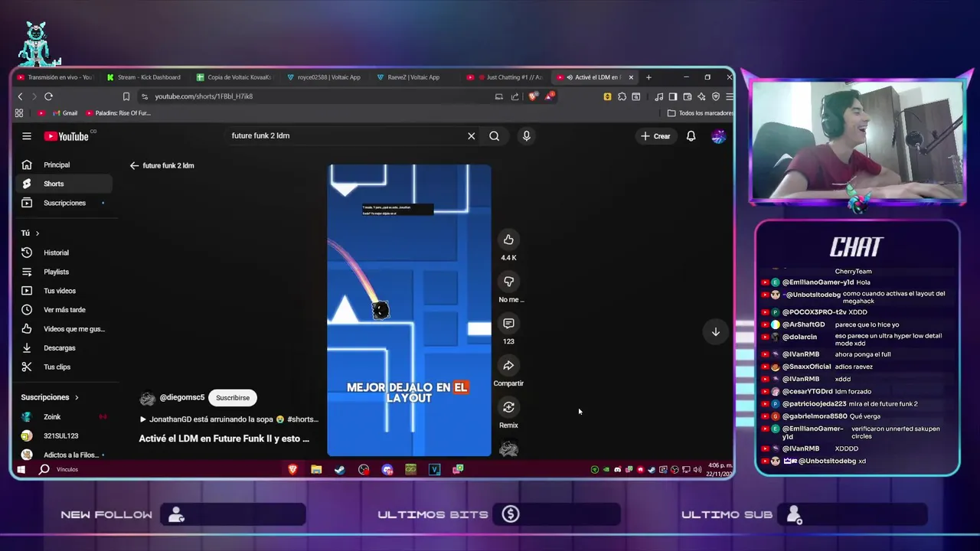Switch to the Just Chatting #1 tab
980x551 pixels.
505,77
